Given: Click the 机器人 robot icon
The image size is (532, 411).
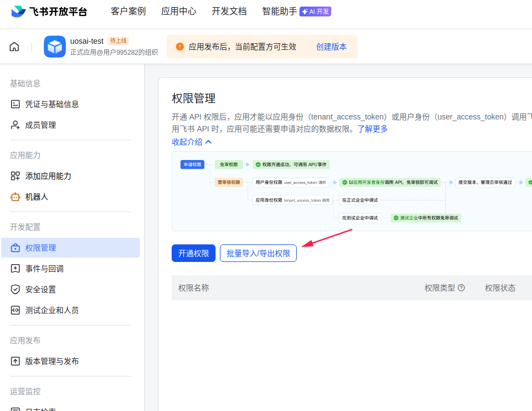Looking at the screenshot, I should [15, 197].
